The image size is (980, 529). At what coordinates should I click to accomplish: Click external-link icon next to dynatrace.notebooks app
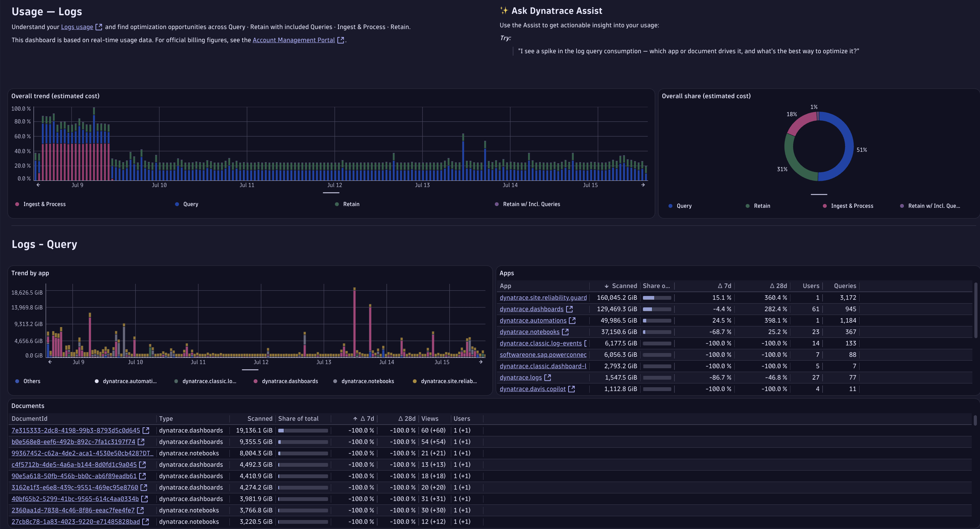565,332
